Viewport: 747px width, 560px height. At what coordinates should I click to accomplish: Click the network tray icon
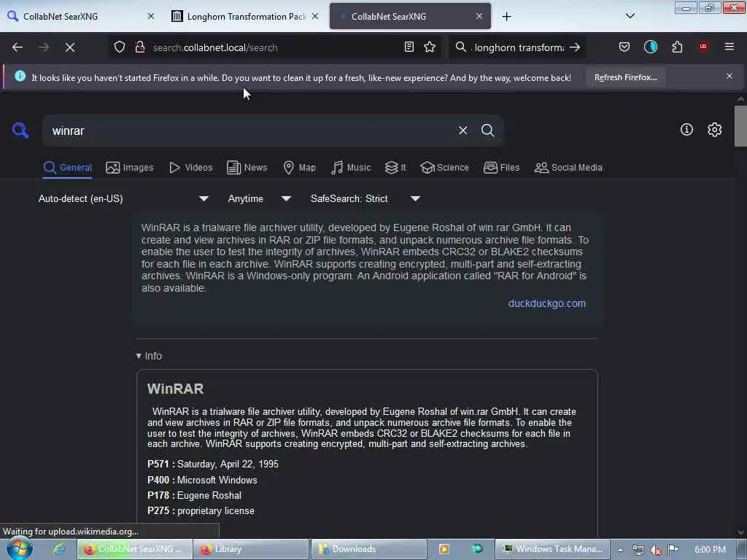click(x=638, y=550)
